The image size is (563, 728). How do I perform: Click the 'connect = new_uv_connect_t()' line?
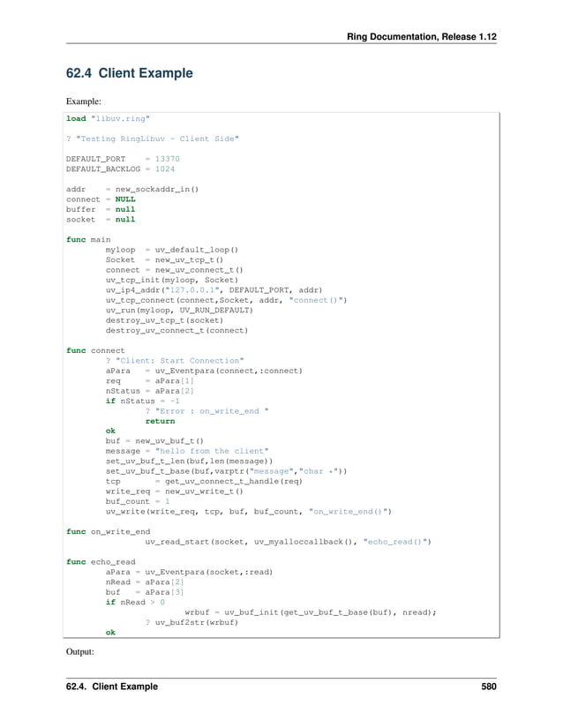(174, 270)
